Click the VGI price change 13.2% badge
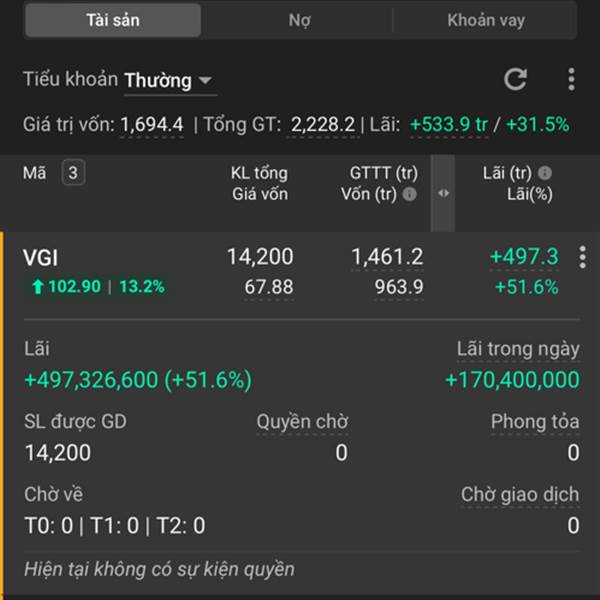600x600 pixels. point(142,287)
